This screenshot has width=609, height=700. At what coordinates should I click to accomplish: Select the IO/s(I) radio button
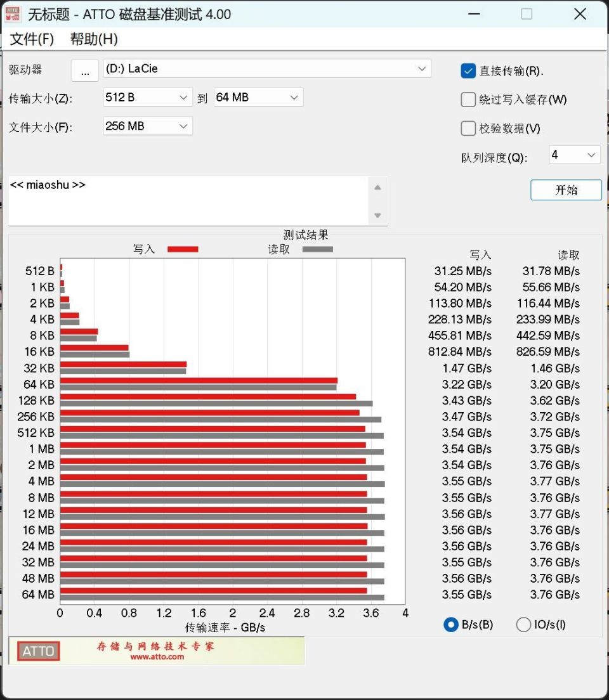[x=524, y=625]
